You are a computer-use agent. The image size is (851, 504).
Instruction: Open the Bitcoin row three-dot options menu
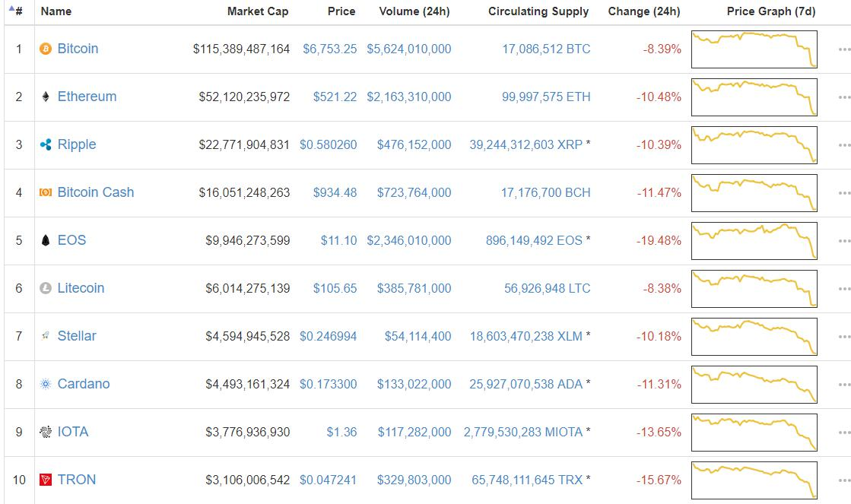843,49
